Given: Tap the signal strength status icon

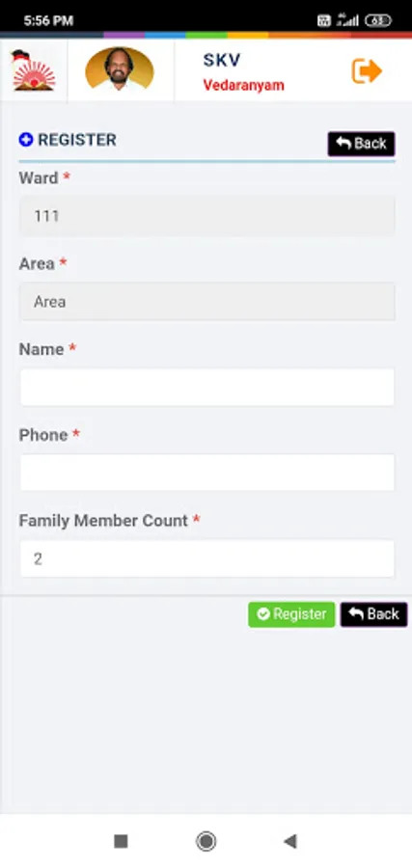Looking at the screenshot, I should click(347, 20).
